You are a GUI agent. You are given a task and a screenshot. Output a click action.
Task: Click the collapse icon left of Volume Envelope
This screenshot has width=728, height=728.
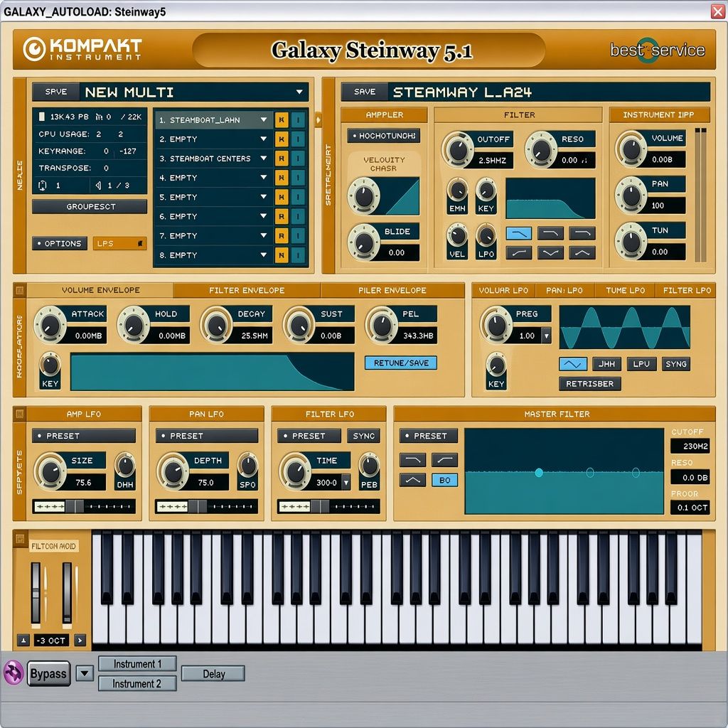19,291
